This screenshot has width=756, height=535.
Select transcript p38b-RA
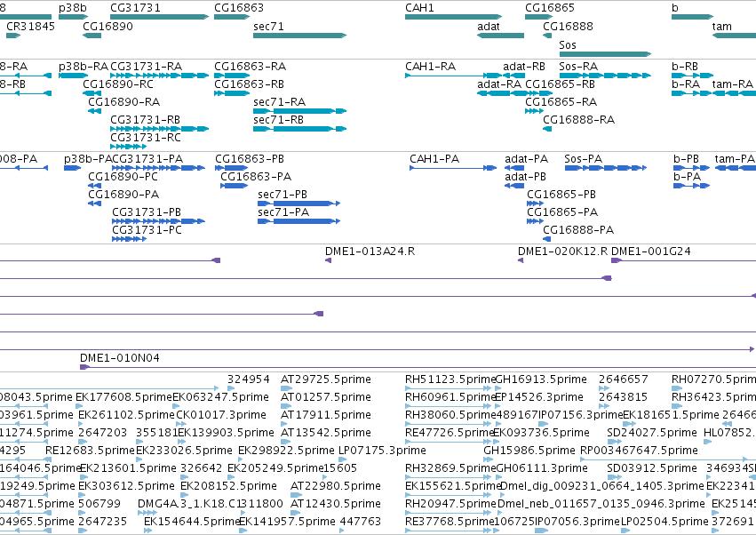[73, 76]
